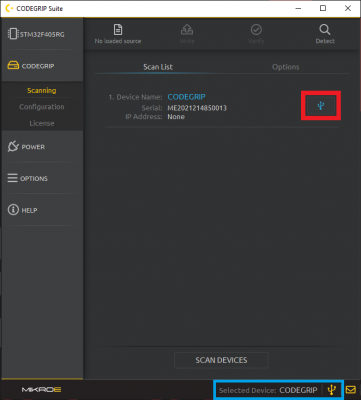
Task: Switch to the Options tab
Action: pyautogui.click(x=286, y=67)
